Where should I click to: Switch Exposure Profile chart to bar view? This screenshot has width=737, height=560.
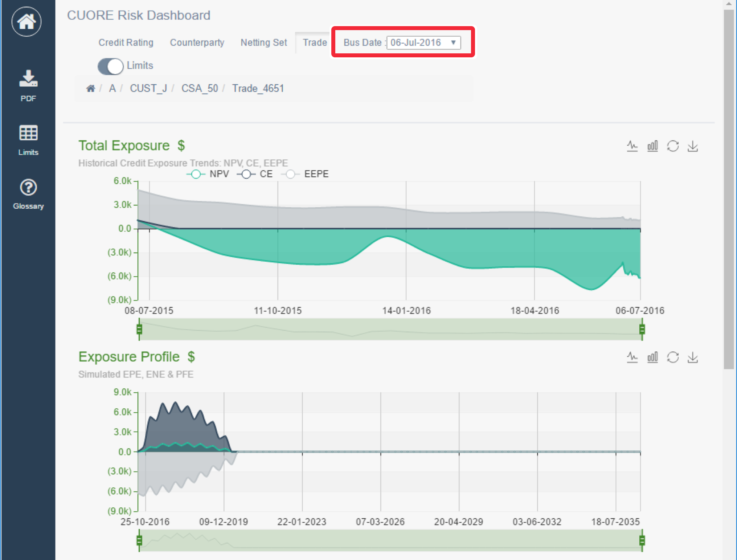coord(652,357)
